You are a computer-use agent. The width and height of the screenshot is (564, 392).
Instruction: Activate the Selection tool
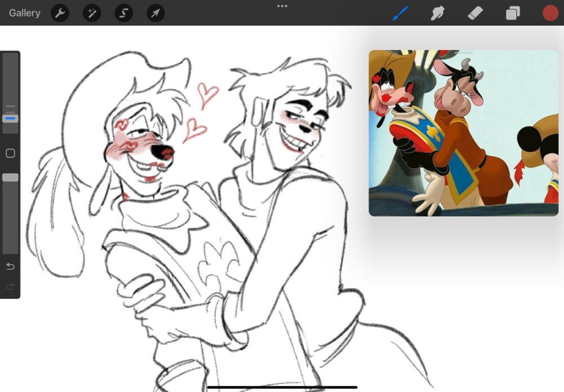[x=124, y=14]
